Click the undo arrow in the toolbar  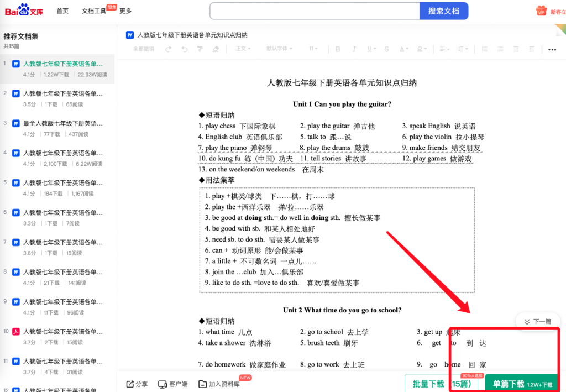point(185,49)
